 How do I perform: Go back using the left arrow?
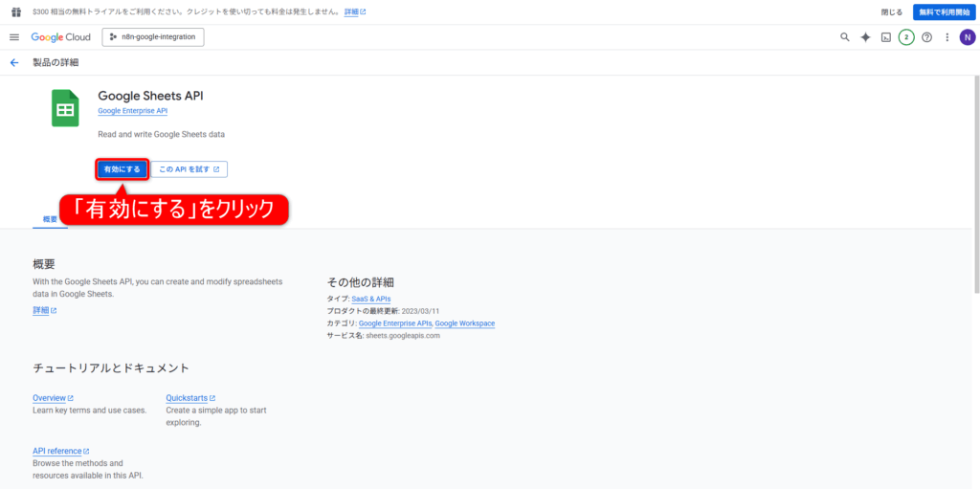point(14,62)
